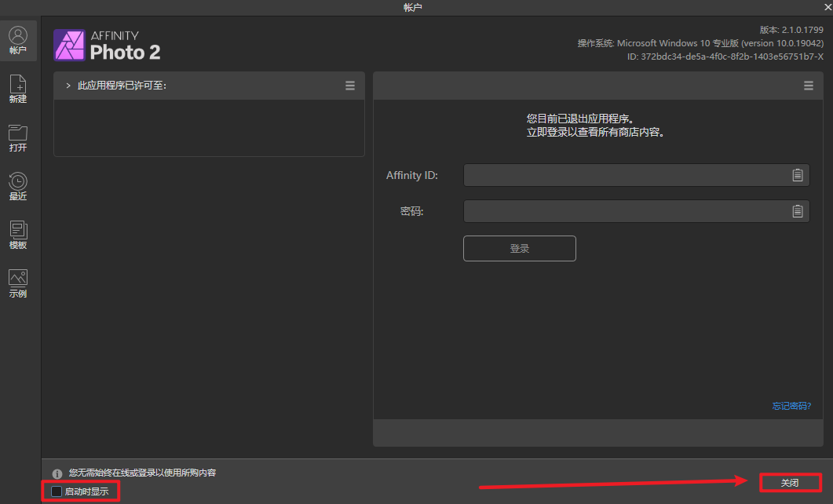The height and width of the screenshot is (504, 833).
Task: Show 最近 recent files from sidebar
Action: pyautogui.click(x=17, y=187)
